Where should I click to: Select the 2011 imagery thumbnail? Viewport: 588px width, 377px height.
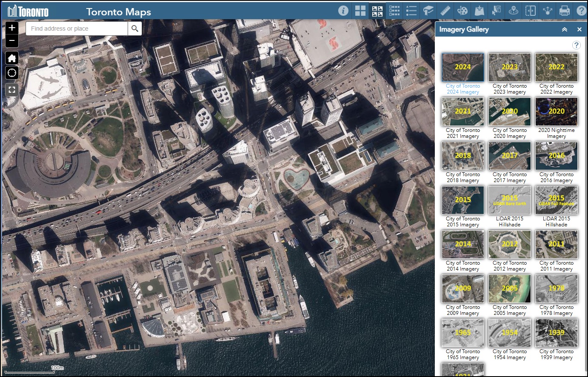pyautogui.click(x=557, y=244)
